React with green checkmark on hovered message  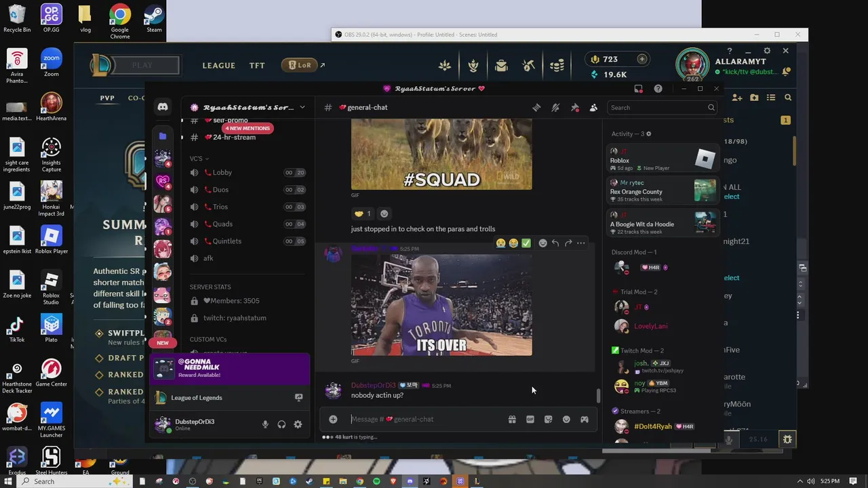(x=526, y=243)
